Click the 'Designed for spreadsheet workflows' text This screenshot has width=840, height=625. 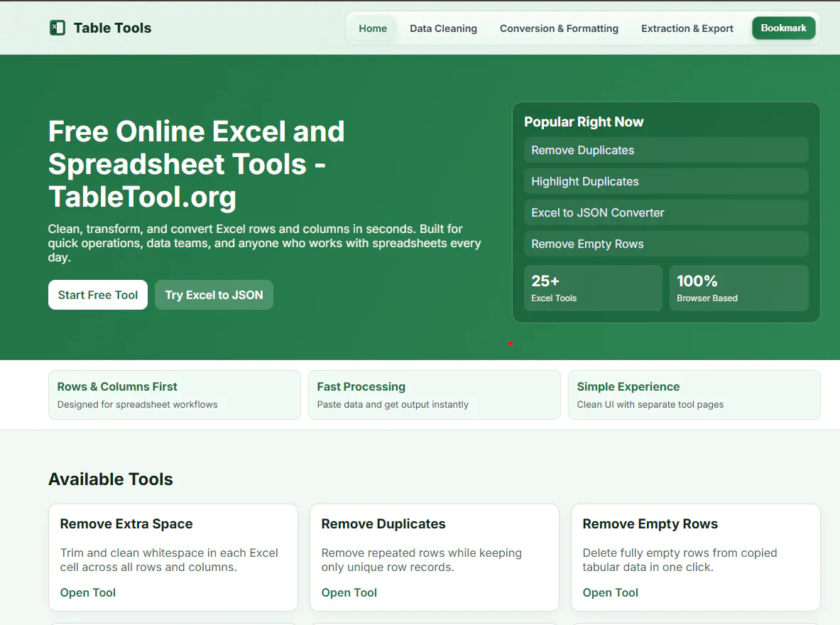[138, 404]
